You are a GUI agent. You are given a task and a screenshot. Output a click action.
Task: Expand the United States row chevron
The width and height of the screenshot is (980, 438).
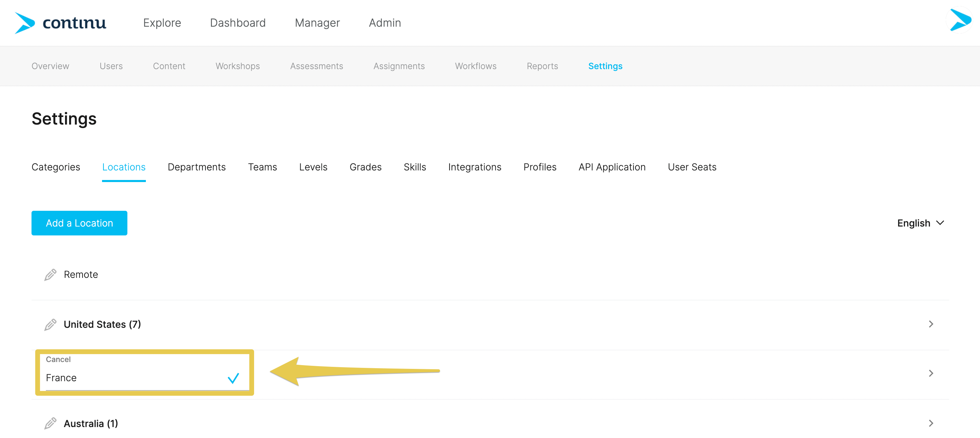[931, 324]
